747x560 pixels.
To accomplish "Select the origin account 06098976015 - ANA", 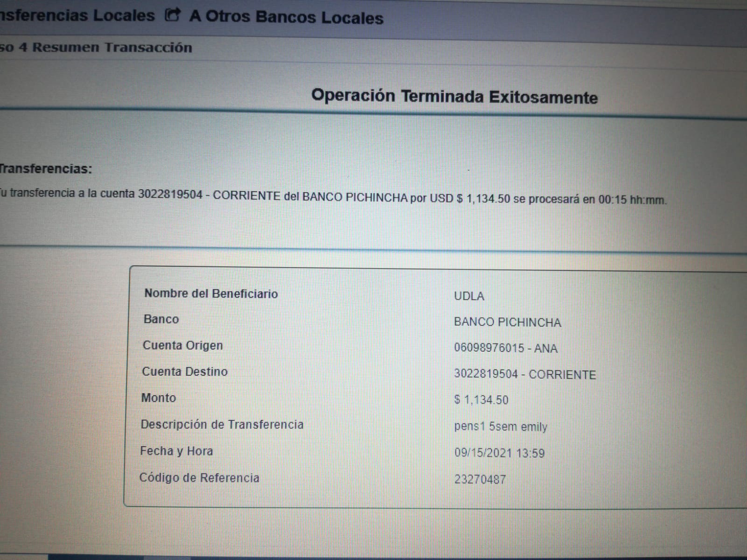I will [x=506, y=349].
